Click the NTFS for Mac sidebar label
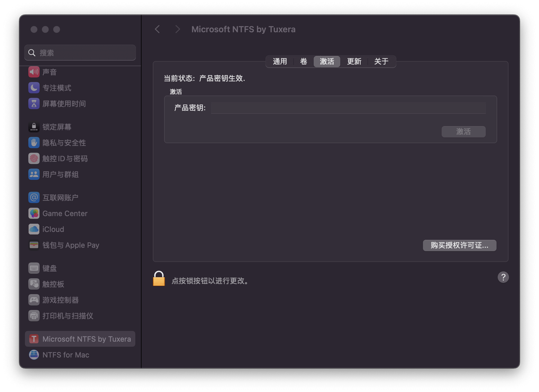 [66, 355]
